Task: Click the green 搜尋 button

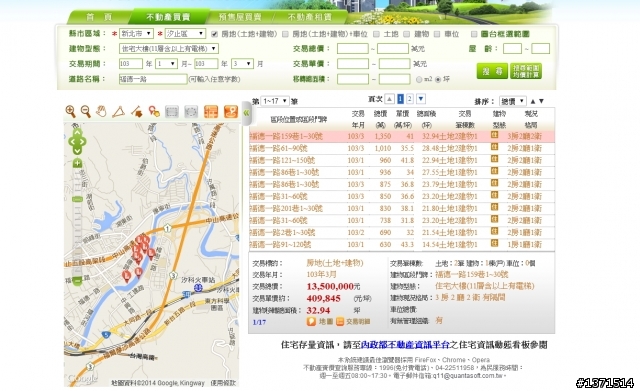Action: pos(492,71)
